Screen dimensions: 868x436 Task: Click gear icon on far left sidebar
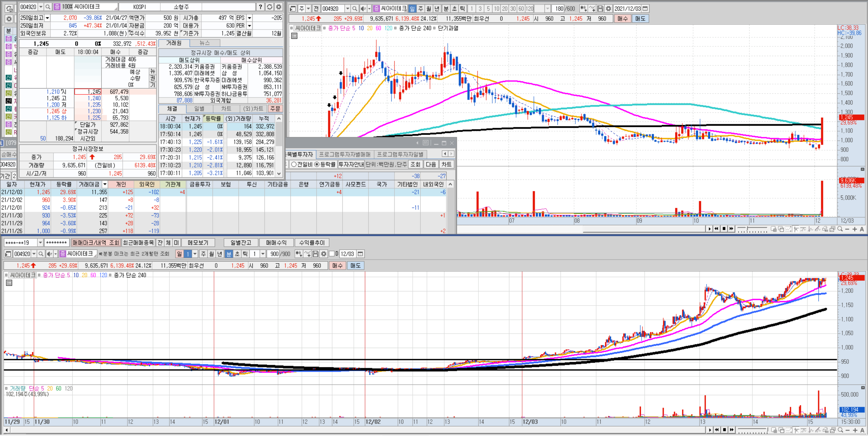pos(9,19)
